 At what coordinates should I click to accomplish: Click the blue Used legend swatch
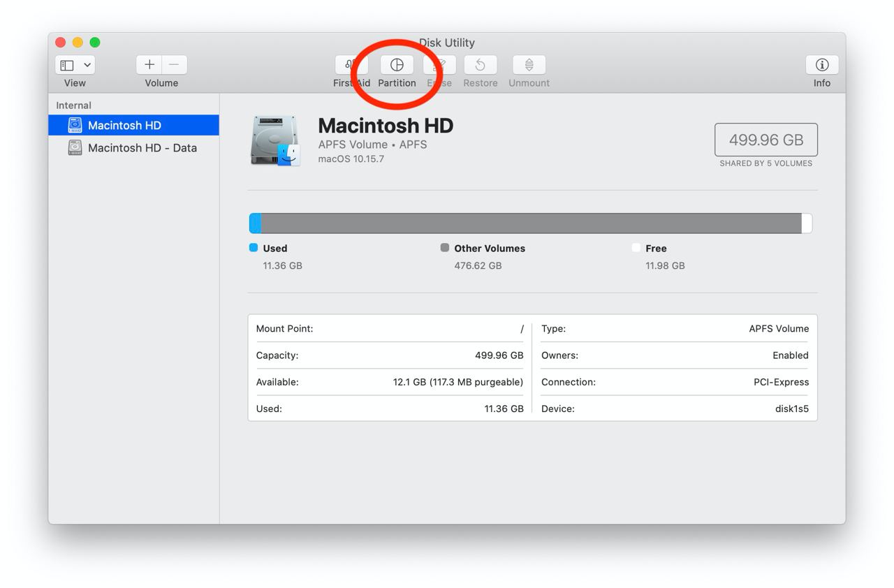pos(254,248)
